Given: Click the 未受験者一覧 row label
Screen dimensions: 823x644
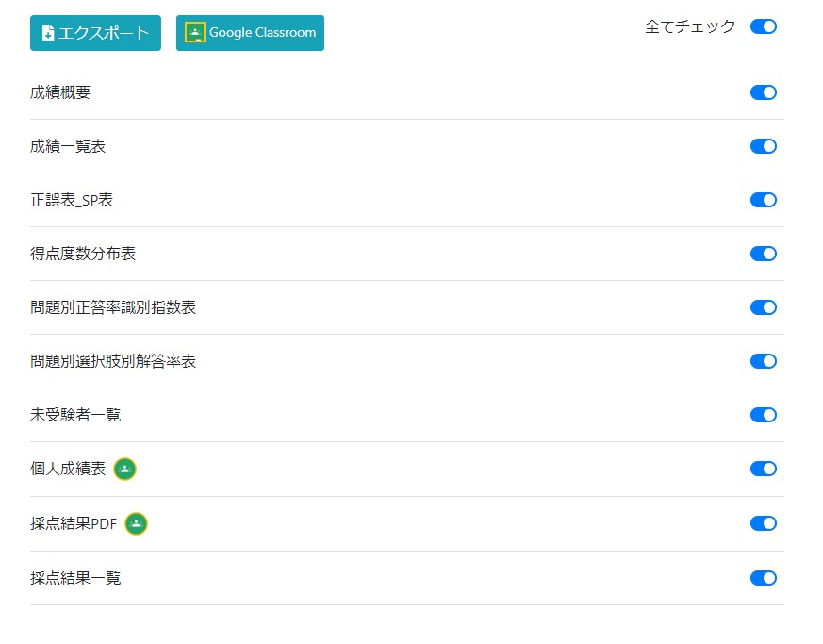Looking at the screenshot, I should (75, 415).
